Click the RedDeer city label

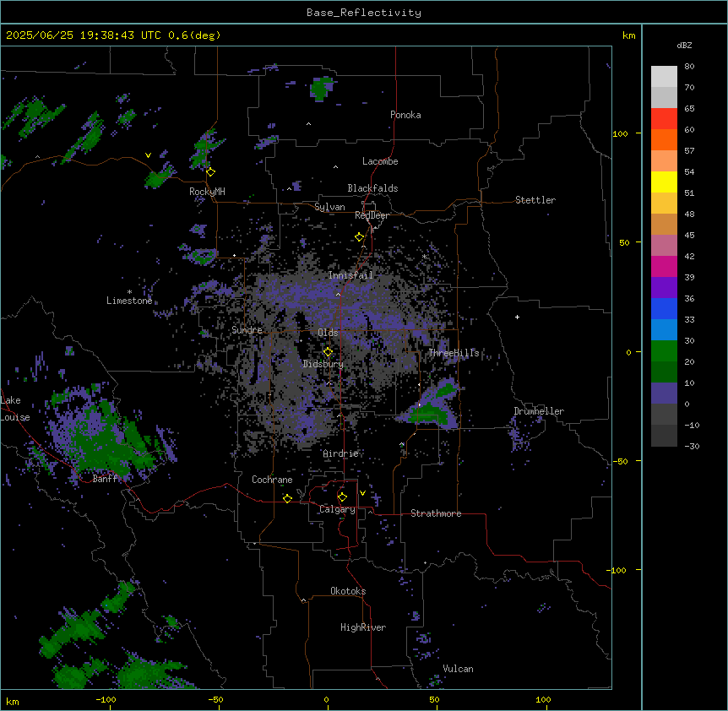(x=372, y=215)
